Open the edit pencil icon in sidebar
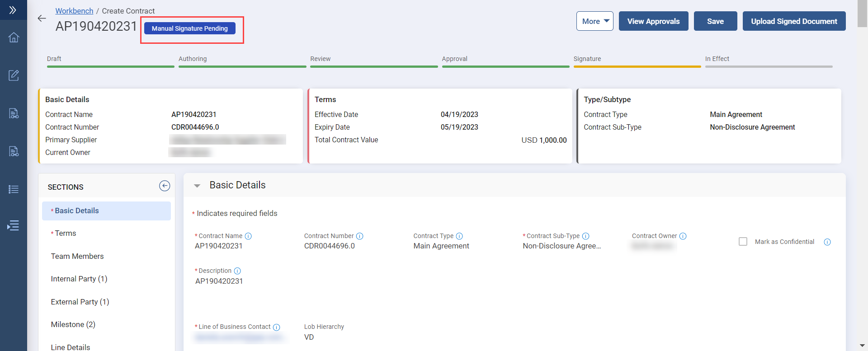 [x=14, y=75]
